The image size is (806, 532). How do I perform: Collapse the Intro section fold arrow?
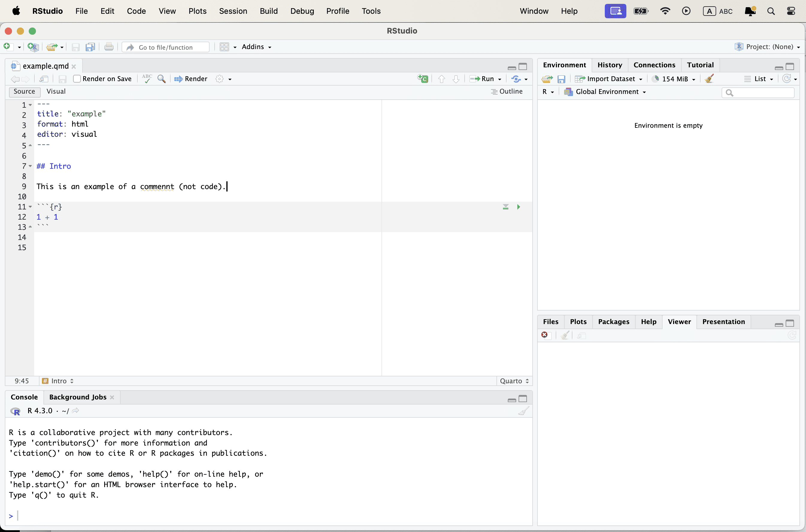[x=30, y=166]
